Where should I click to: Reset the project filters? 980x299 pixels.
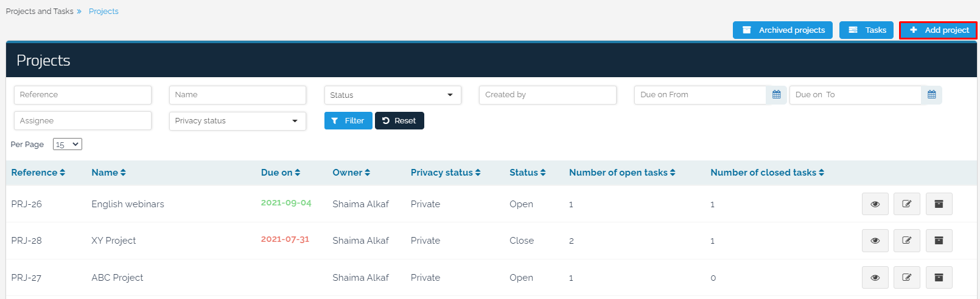[x=399, y=121]
